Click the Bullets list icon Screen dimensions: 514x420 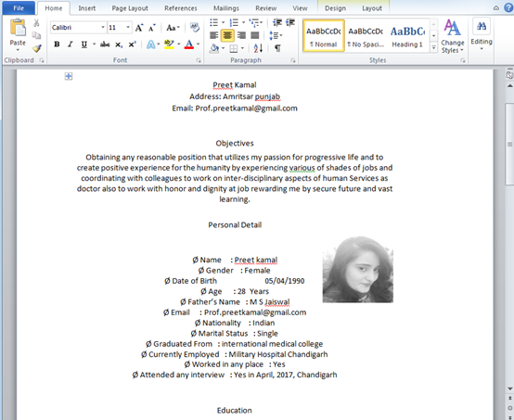(214, 22)
